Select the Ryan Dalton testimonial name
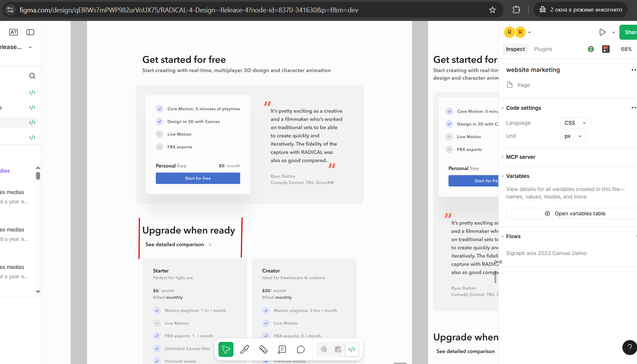The height and width of the screenshot is (364, 637). click(x=283, y=176)
